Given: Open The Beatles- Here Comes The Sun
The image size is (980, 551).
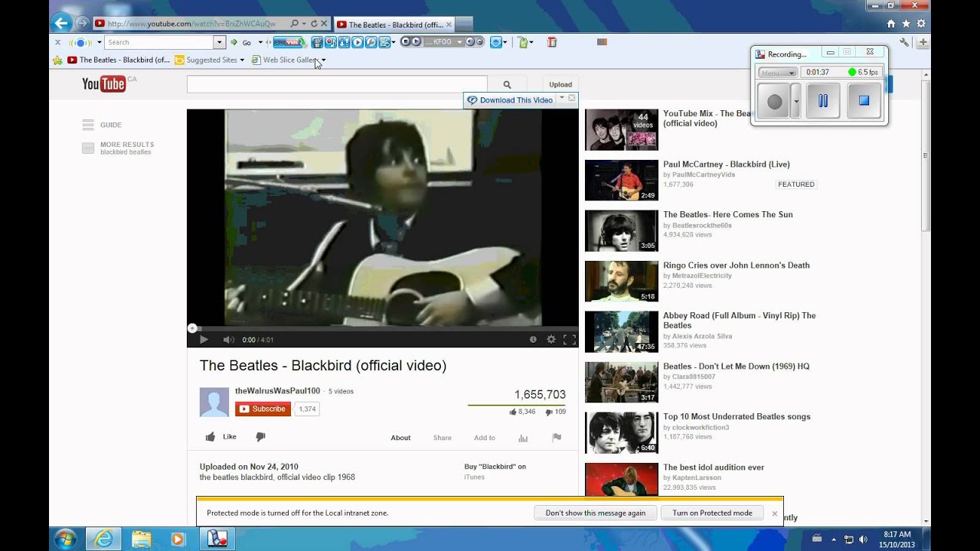Looking at the screenshot, I should [x=728, y=215].
